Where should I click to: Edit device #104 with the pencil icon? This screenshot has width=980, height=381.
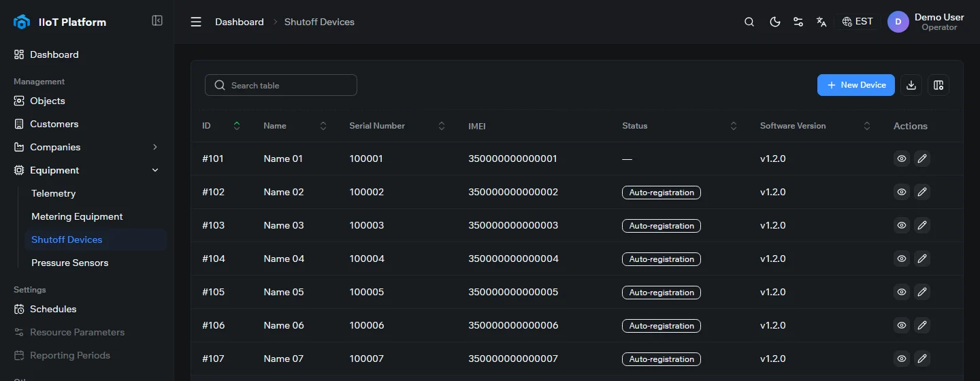(922, 259)
